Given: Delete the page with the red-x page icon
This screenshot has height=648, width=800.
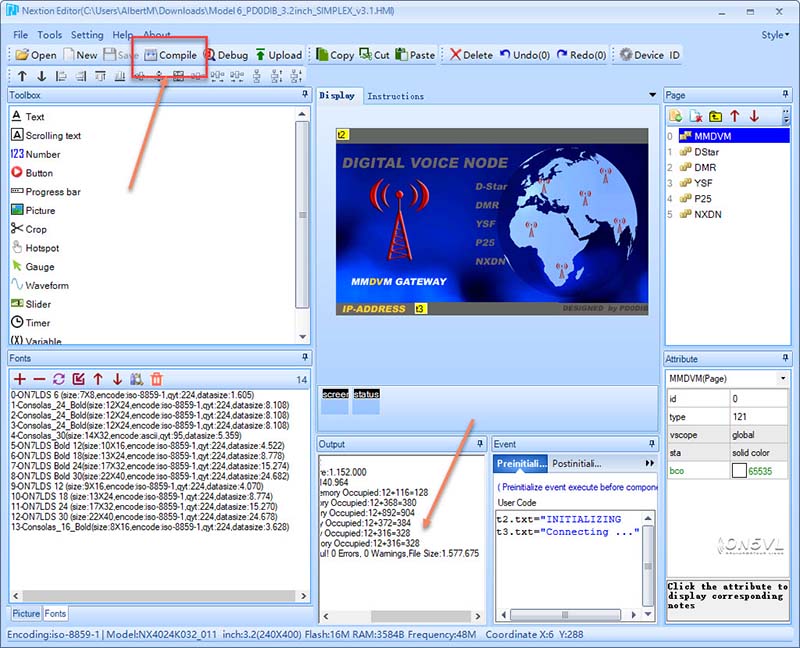Looking at the screenshot, I should [695, 116].
